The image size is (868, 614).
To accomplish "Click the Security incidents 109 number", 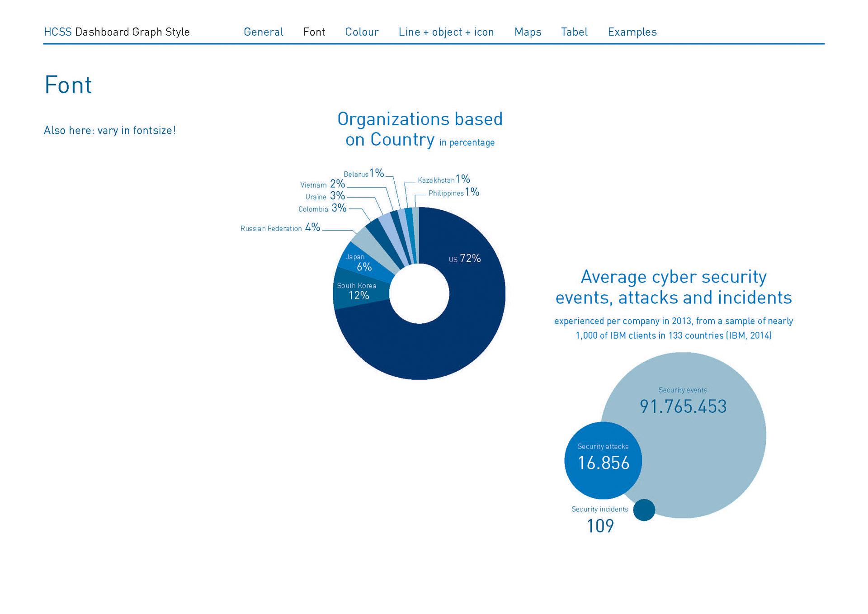I will 600,526.
